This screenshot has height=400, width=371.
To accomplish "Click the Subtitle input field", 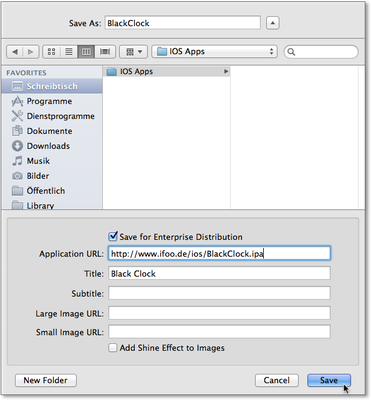I will click(219, 293).
